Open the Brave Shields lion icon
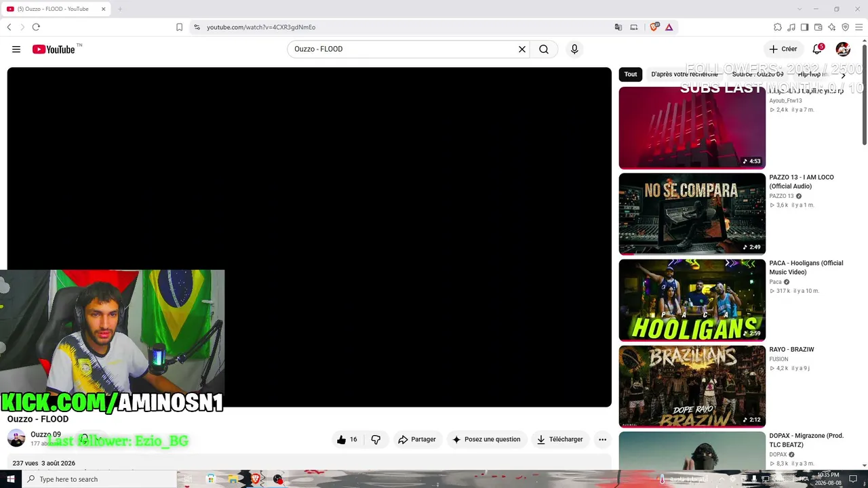The image size is (868, 488). point(654,27)
